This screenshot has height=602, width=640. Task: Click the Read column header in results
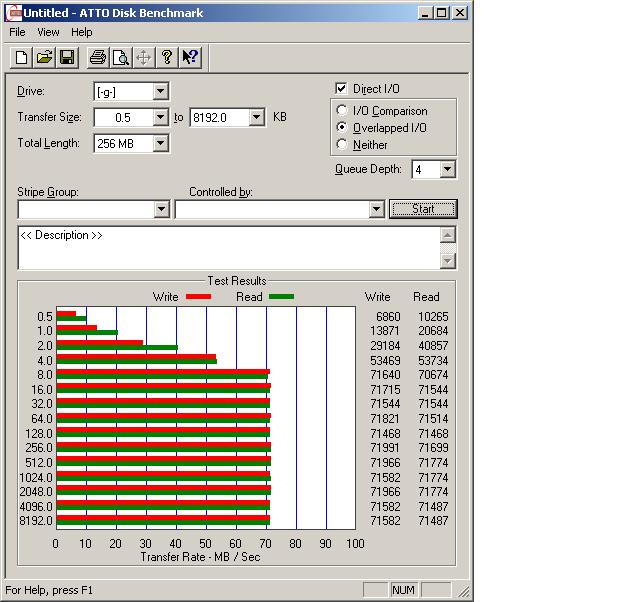tap(426, 297)
